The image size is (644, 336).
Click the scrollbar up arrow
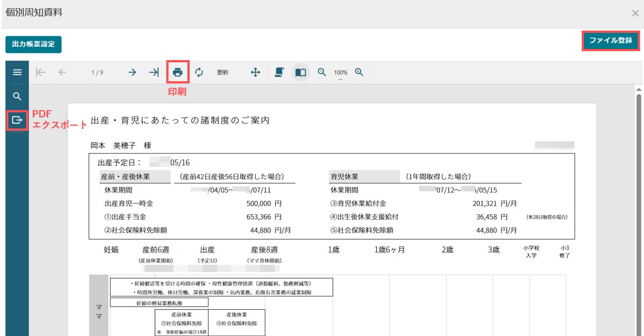pyautogui.click(x=638, y=89)
